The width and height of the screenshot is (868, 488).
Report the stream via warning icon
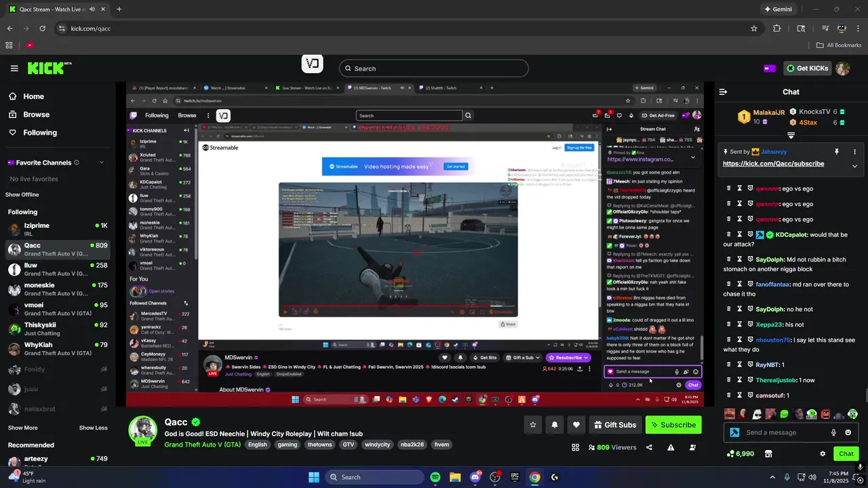click(671, 447)
